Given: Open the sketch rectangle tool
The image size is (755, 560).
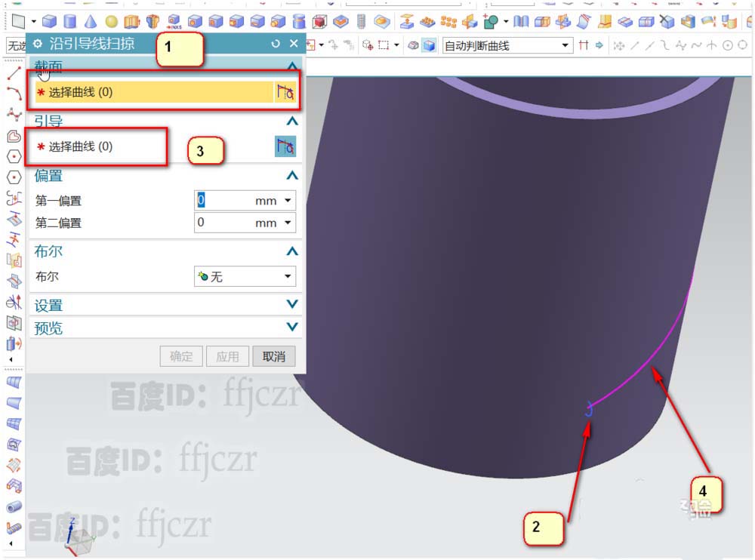Looking at the screenshot, I should coord(18,21).
